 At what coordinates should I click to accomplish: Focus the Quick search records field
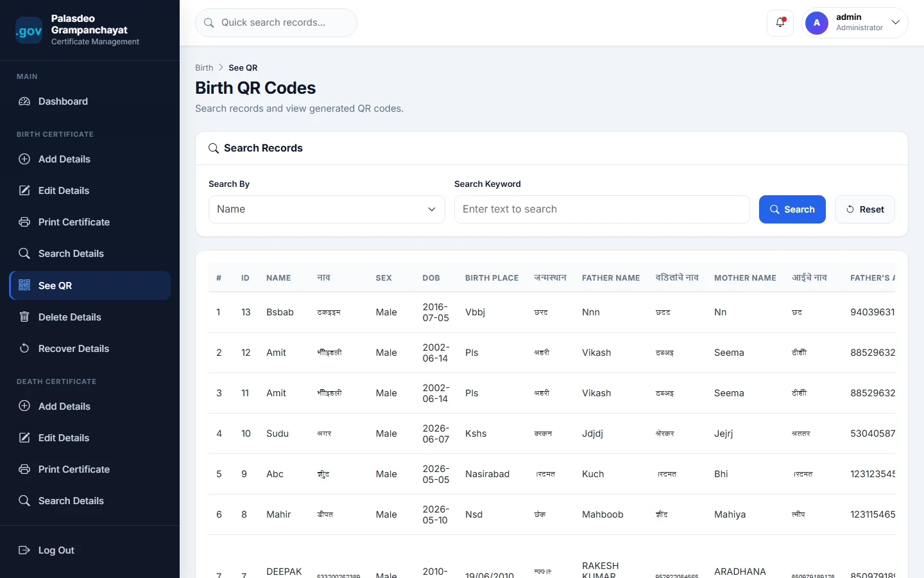[x=276, y=22]
